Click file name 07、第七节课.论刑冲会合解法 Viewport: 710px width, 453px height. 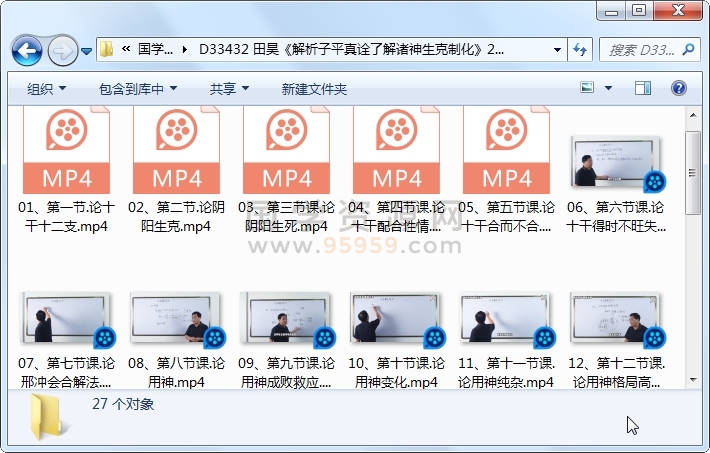click(x=67, y=372)
